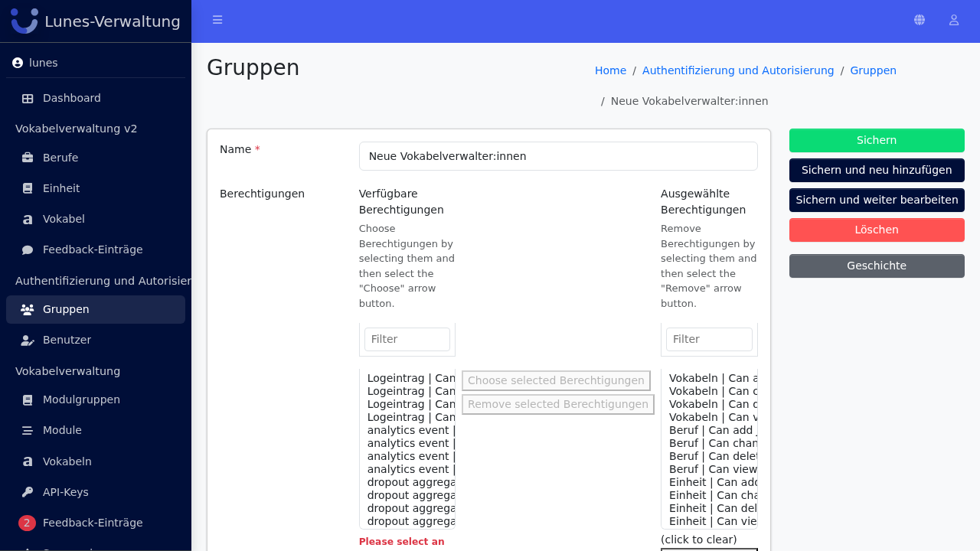
Task: Click the Lunes-Verwaltung title link
Action: point(113,21)
